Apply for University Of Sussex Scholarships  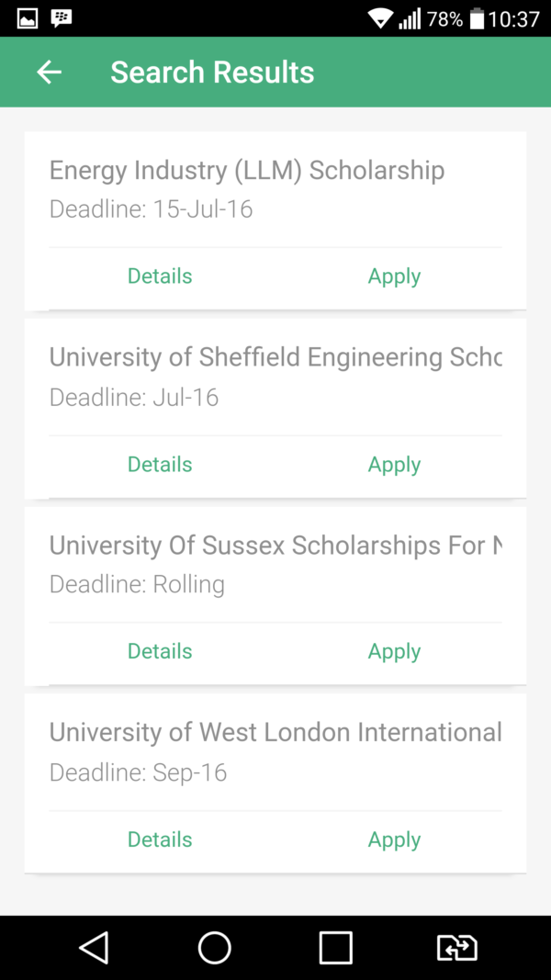coord(394,651)
